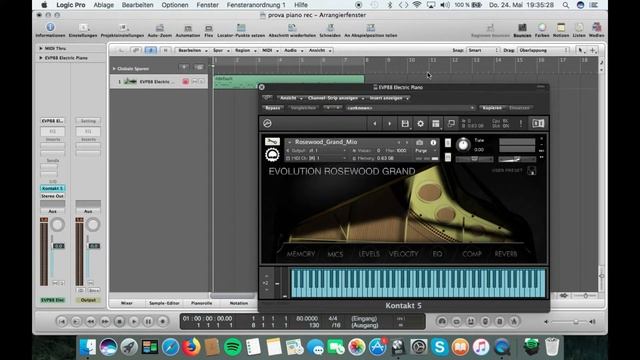This screenshot has height=360, width=640.
Task: Click the Kontakt minimize rack view icon
Action: tap(451, 123)
